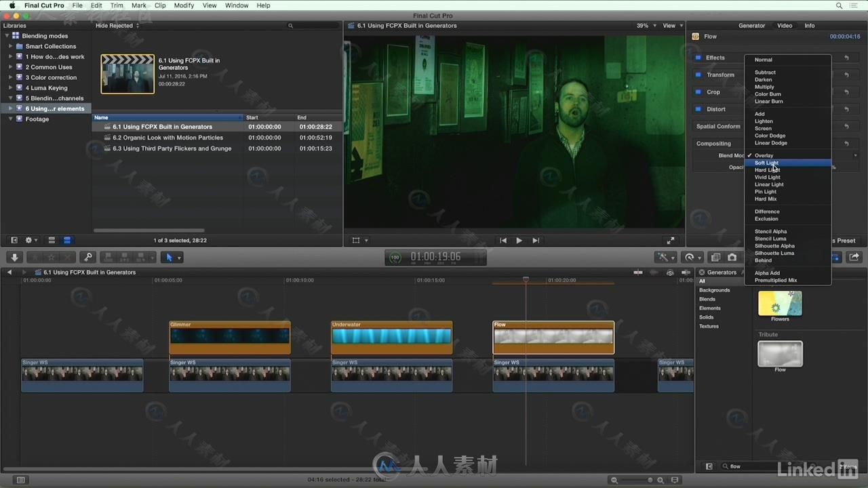The image size is (868, 488).
Task: Switch browser to filmstrip view
Action: click(x=52, y=241)
